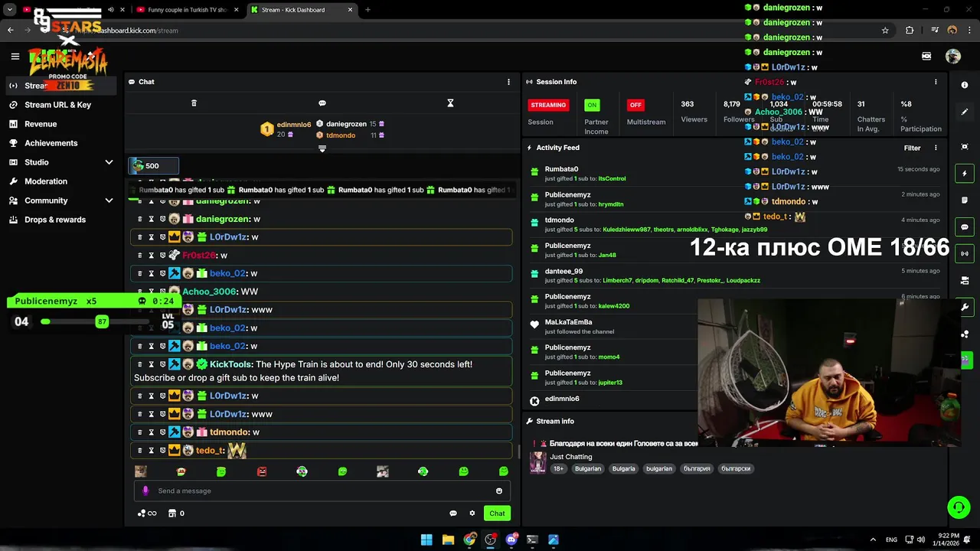Open the Activity Feed three-dot menu
The image size is (980, 551).
coord(936,148)
